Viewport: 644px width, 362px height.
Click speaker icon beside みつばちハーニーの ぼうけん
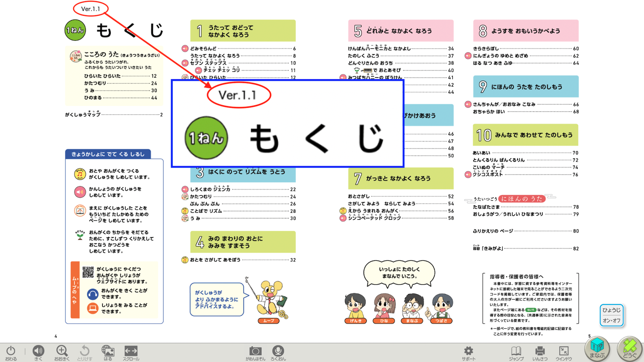pyautogui.click(x=343, y=77)
